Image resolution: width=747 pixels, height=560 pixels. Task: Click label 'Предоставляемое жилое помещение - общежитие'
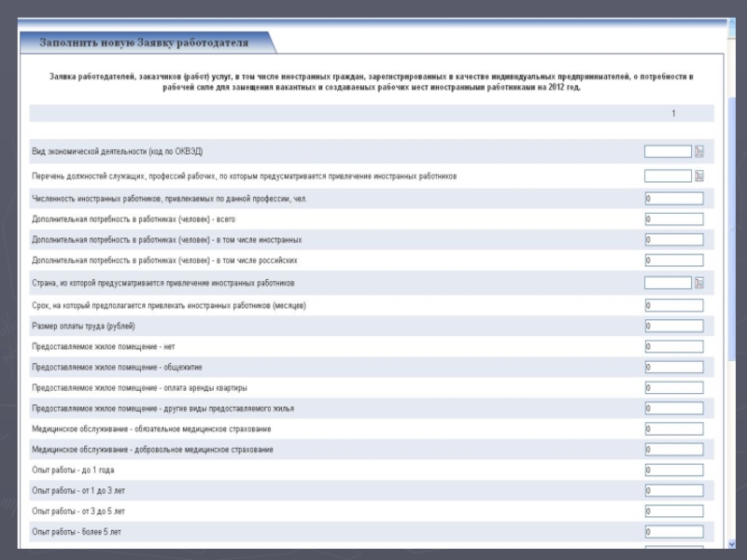[117, 367]
